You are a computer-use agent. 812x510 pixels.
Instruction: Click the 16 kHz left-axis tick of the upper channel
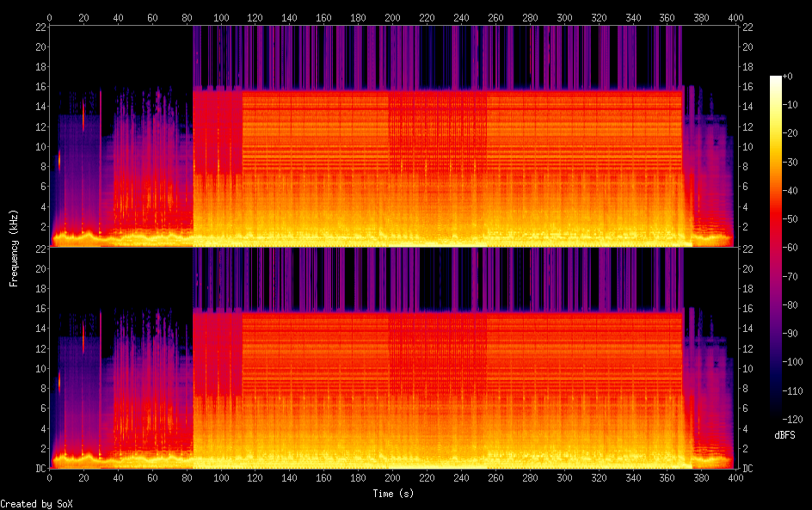[40, 87]
